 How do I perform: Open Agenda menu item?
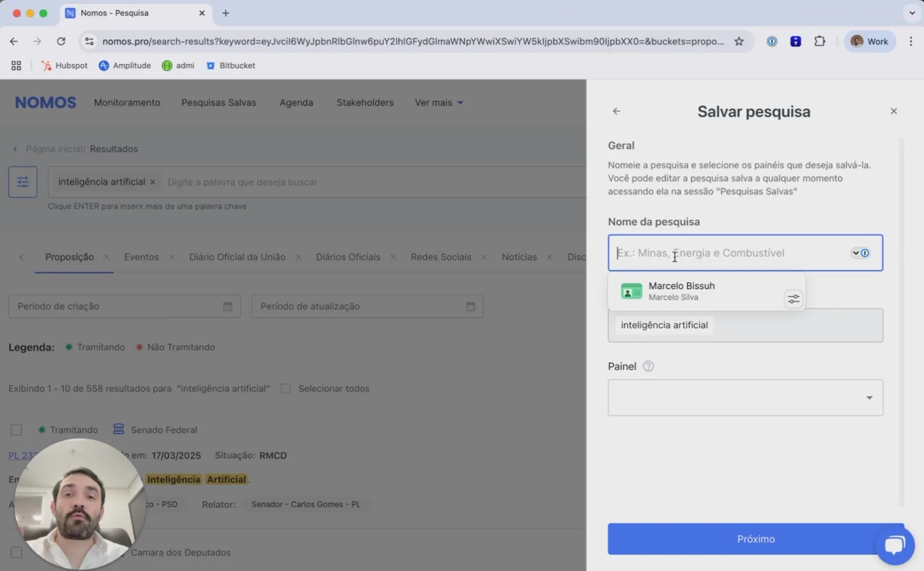click(296, 102)
